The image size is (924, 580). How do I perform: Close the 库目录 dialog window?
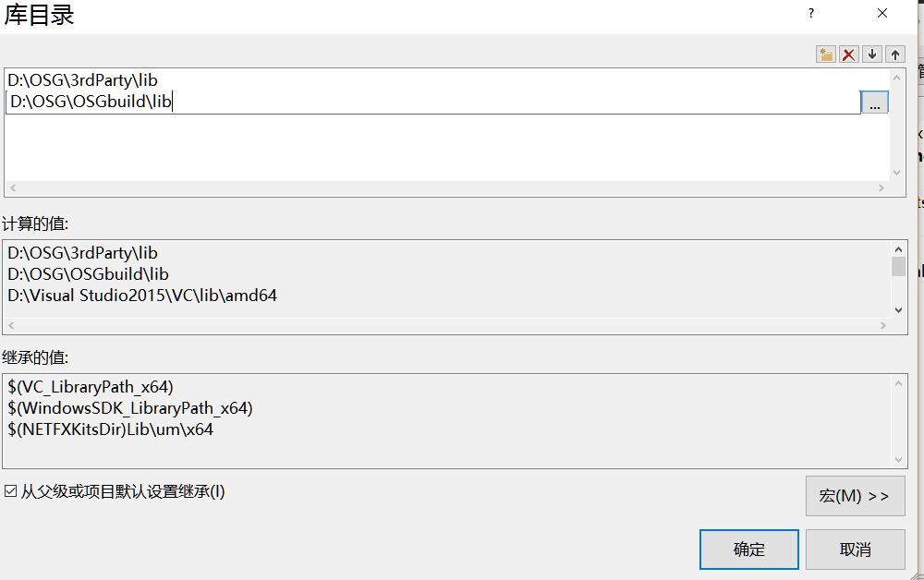coord(882,14)
